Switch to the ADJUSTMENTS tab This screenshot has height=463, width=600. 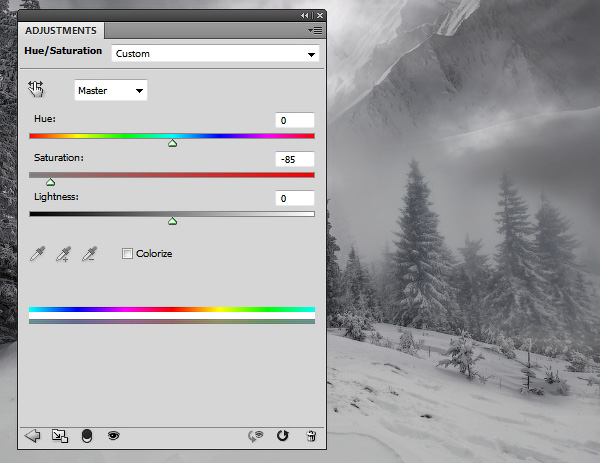(61, 31)
